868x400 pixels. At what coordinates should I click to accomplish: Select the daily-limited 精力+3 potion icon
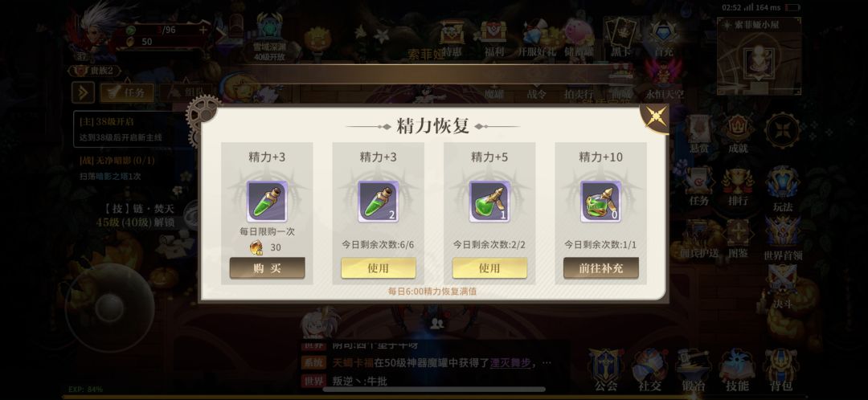[267, 202]
